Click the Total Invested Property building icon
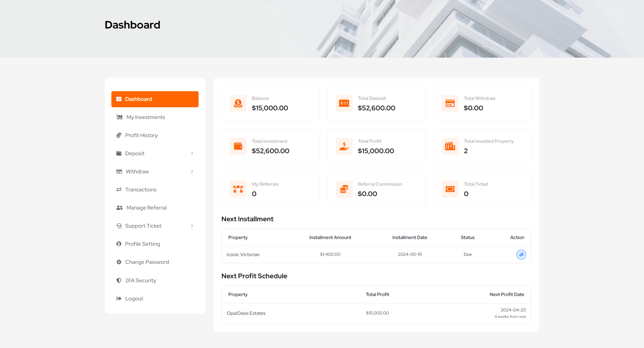 [x=450, y=146]
